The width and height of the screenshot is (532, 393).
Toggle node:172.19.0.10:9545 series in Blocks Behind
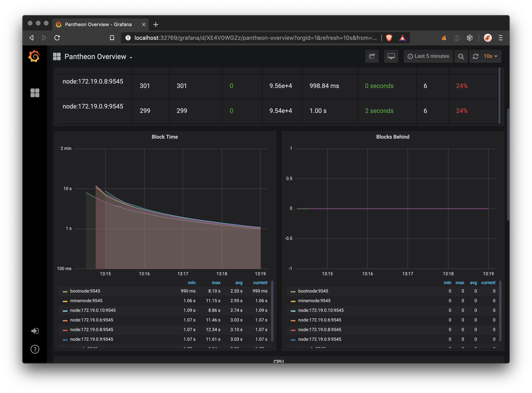click(321, 310)
